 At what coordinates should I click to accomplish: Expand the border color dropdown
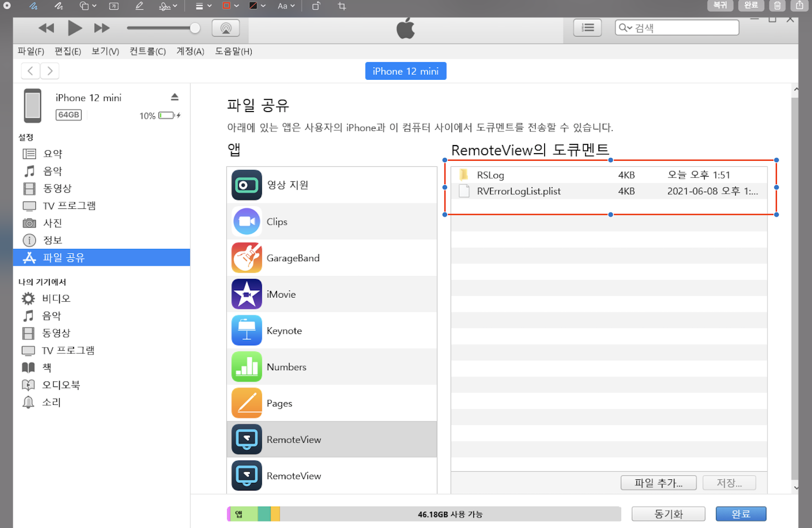[x=230, y=6]
